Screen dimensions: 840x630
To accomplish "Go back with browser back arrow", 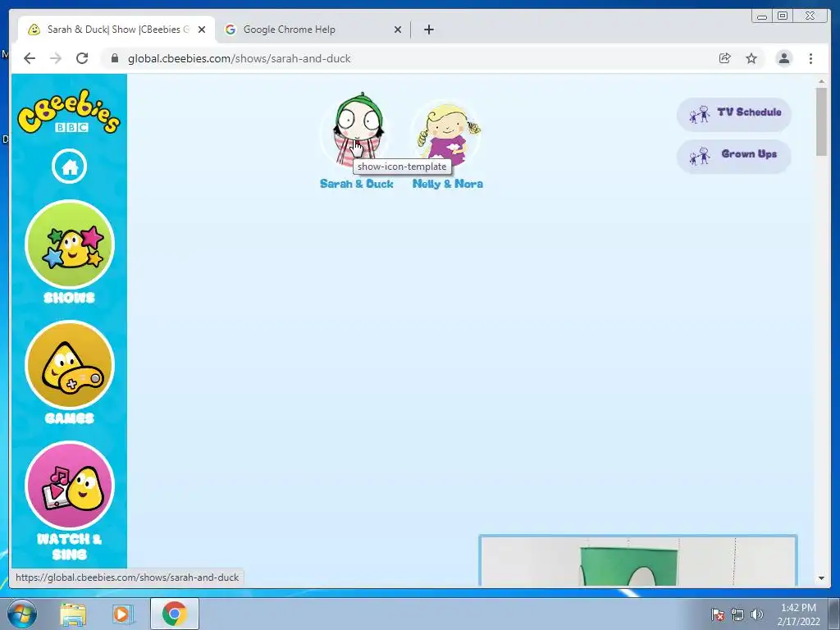I will (x=30, y=58).
